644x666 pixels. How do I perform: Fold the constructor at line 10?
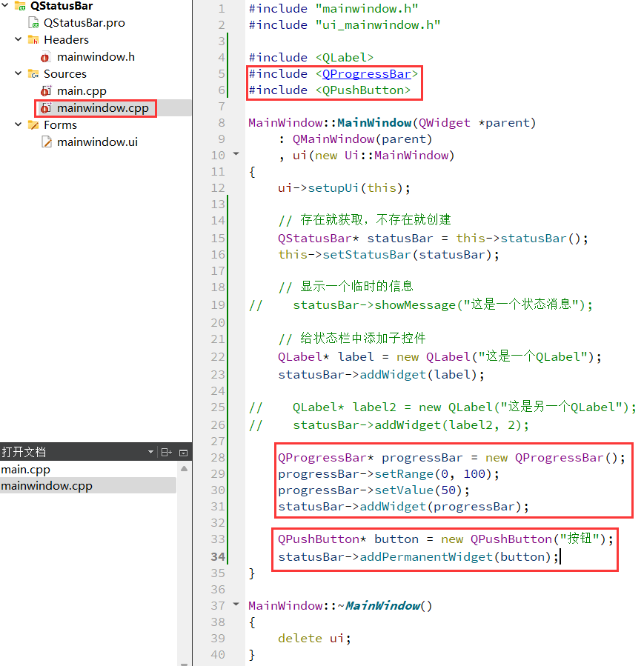[x=236, y=154]
